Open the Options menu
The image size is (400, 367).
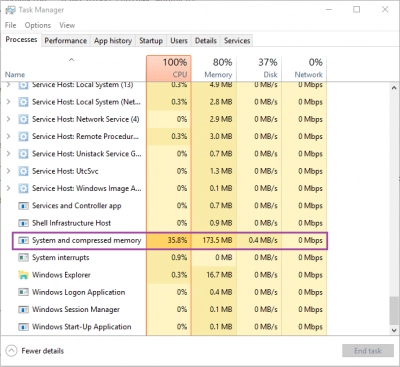tap(38, 25)
